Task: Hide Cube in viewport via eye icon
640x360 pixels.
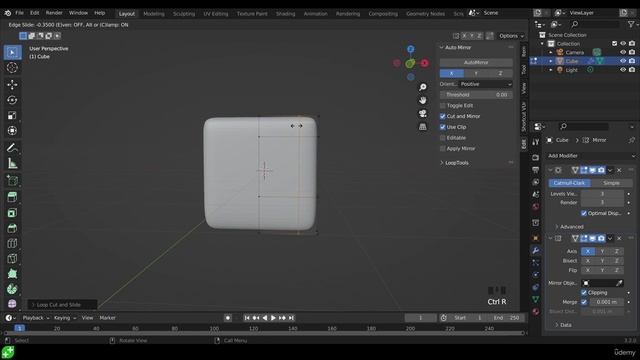Action: coord(623,61)
